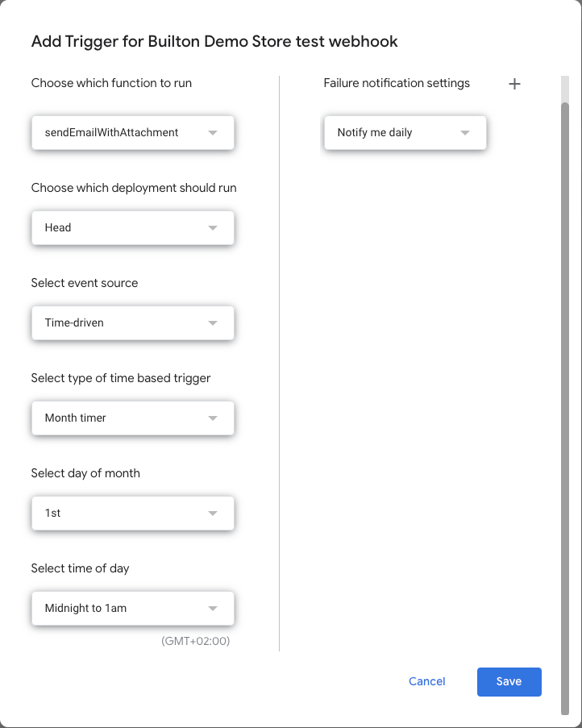The width and height of the screenshot is (582, 728).
Task: Open the Notify me daily dropdown
Action: pyautogui.click(x=405, y=133)
